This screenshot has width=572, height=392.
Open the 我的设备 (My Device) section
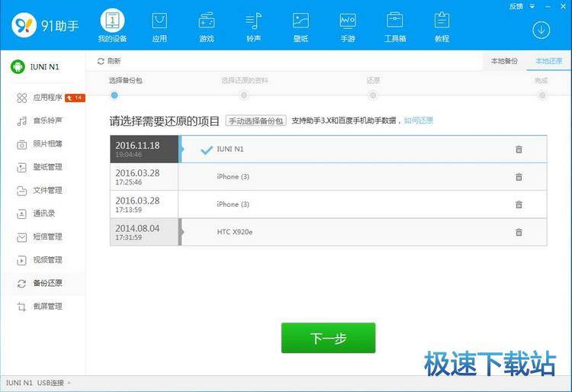[x=112, y=25]
